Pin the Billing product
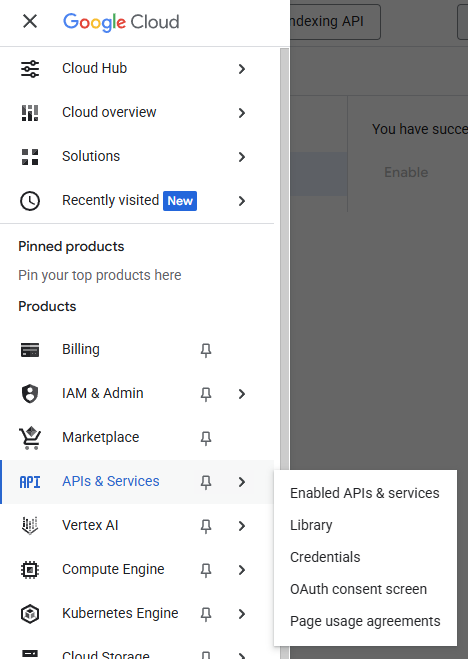The height and width of the screenshot is (659, 468). point(206,350)
